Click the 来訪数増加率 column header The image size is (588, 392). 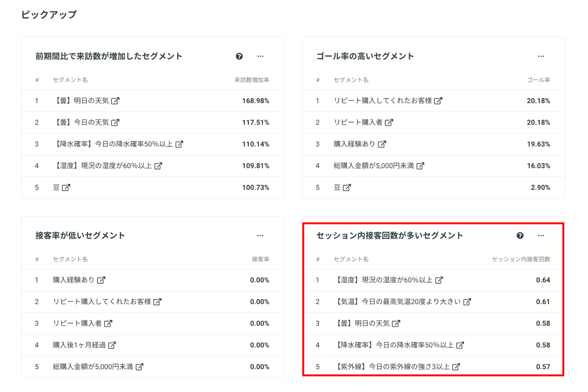252,80
